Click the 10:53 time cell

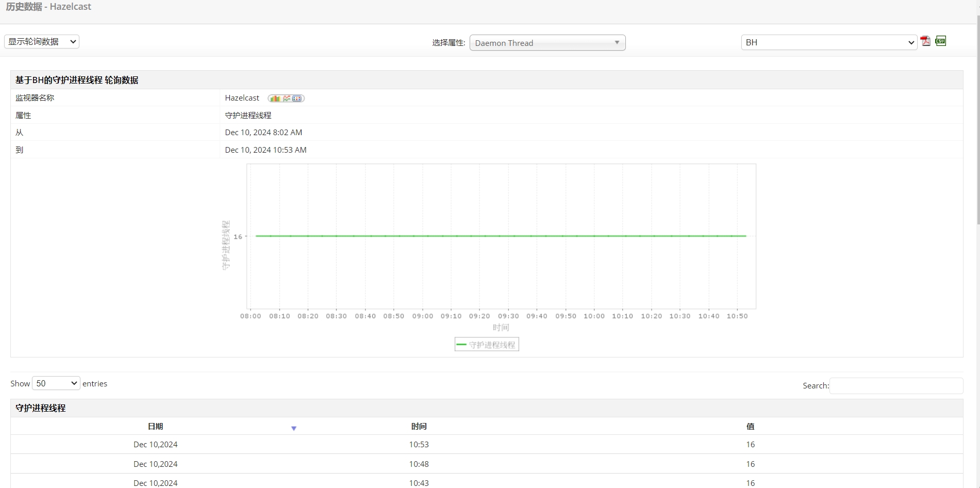(x=419, y=445)
